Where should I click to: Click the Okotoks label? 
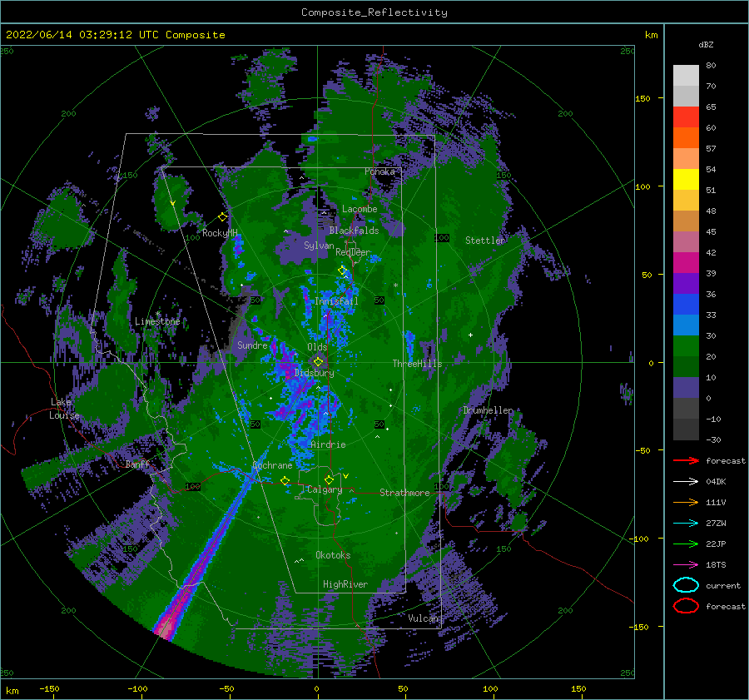coord(333,555)
